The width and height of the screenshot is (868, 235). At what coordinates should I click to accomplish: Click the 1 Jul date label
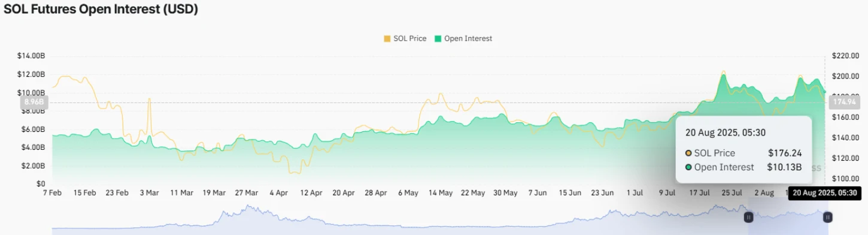(635, 193)
